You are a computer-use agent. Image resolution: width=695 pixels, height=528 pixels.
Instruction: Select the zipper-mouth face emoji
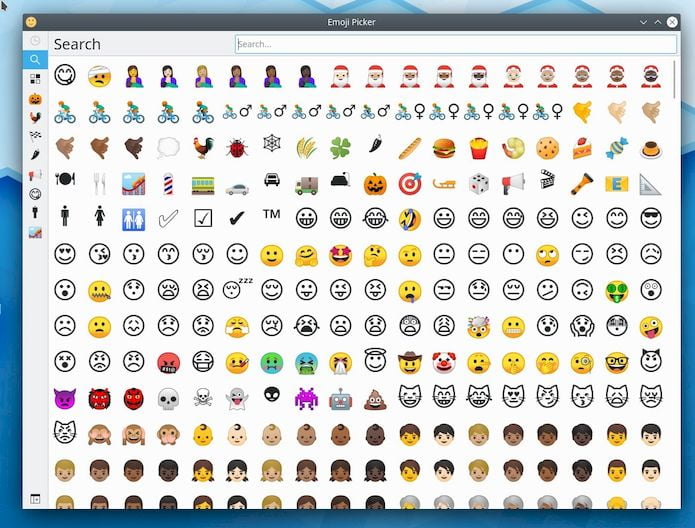99,291
